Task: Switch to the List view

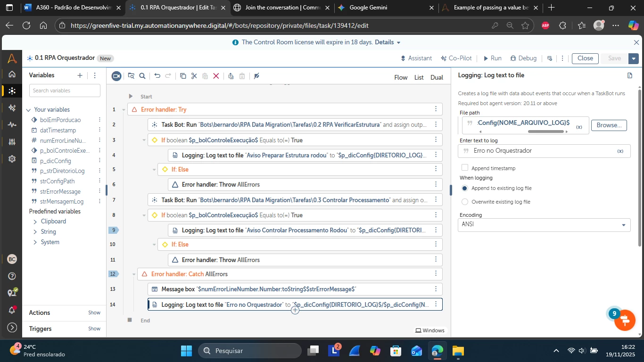Action: click(419, 77)
